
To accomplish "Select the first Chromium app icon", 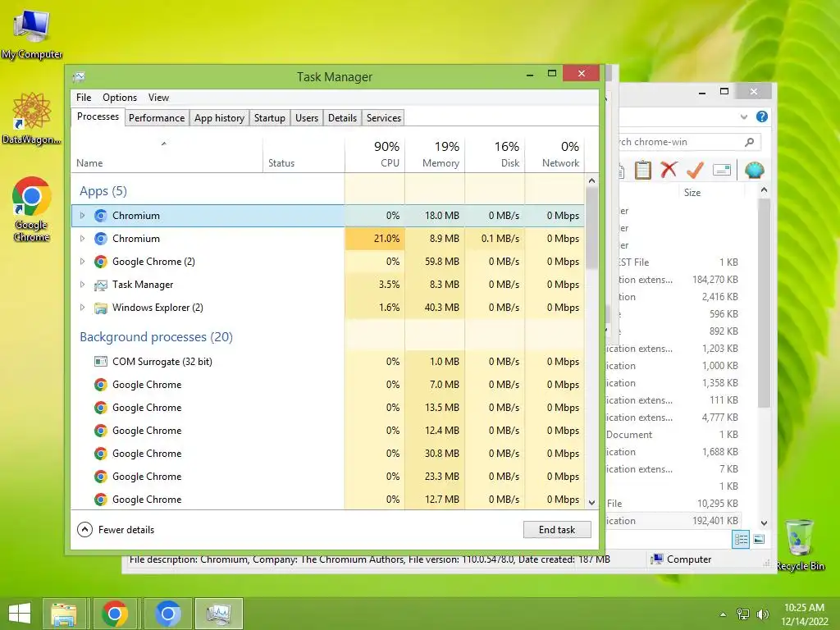I will pos(100,216).
